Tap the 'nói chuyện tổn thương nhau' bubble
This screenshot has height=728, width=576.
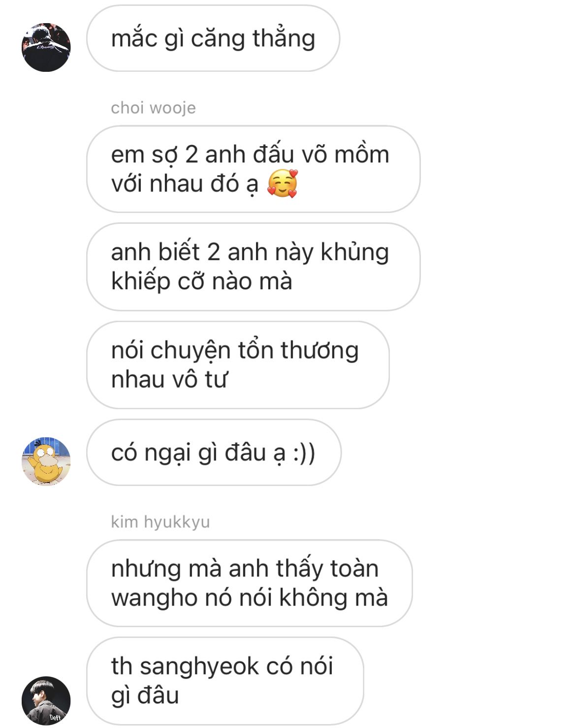238,365
